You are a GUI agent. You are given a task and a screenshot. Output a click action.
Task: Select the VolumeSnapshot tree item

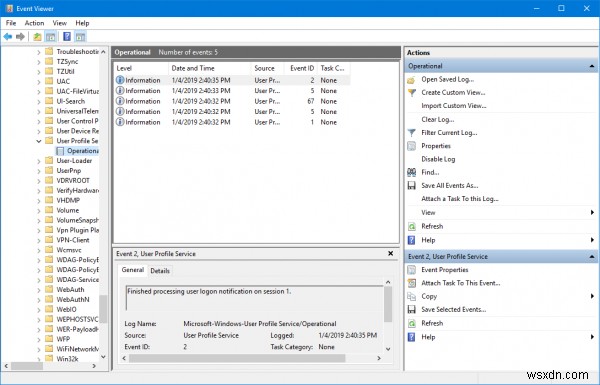point(77,220)
